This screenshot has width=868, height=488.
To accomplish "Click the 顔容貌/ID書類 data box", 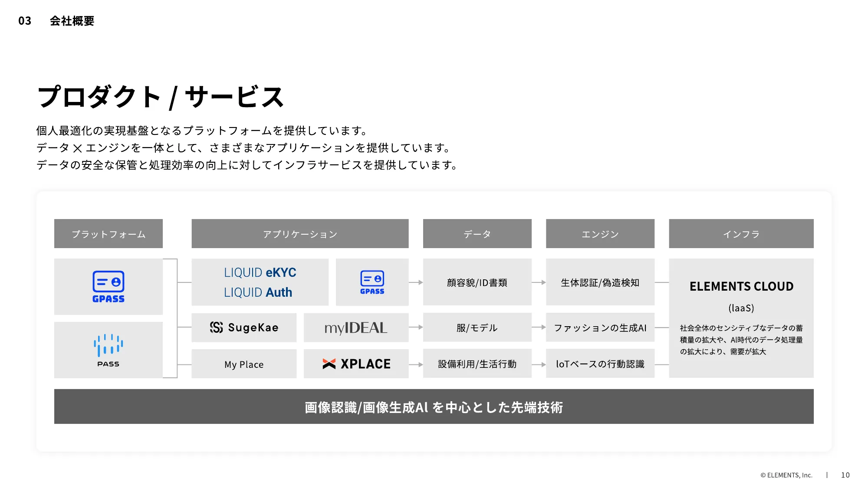I will pyautogui.click(x=477, y=282).
